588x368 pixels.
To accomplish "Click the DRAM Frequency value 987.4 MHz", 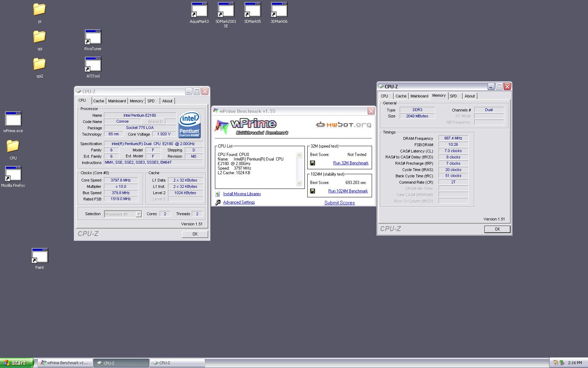I will (453, 138).
